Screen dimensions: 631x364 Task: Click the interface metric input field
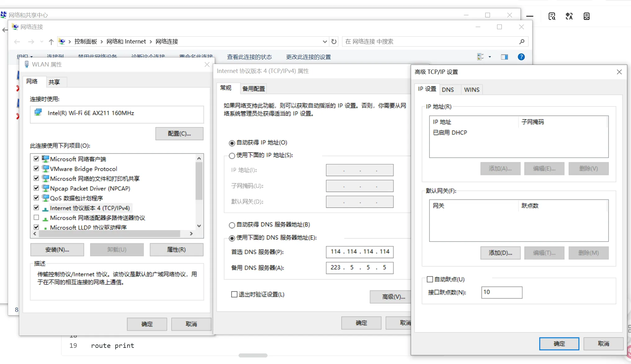pos(501,292)
